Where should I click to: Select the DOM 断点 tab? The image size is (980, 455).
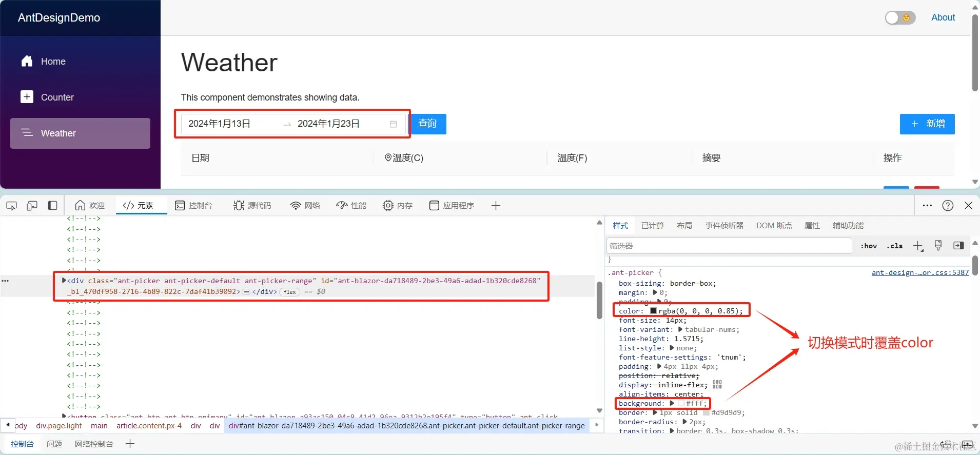coord(774,226)
